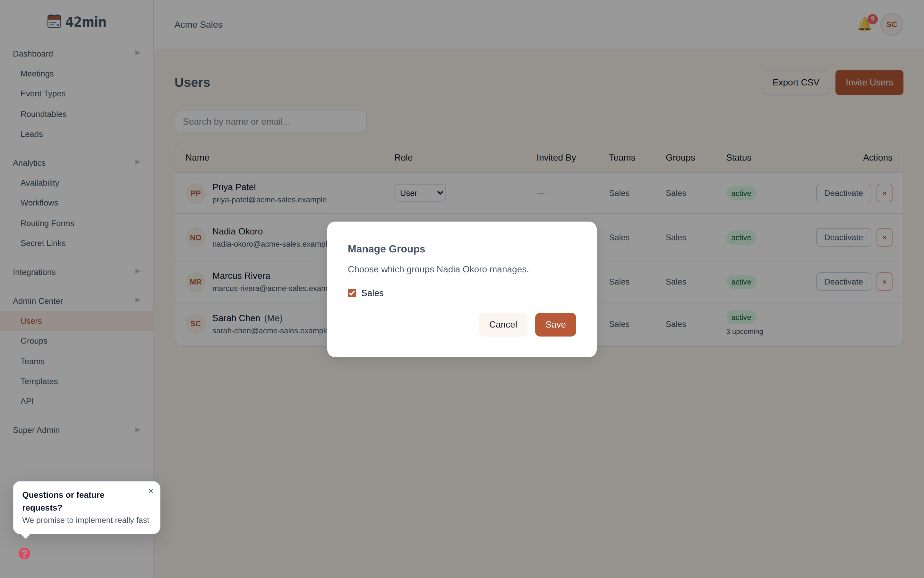
Task: Select Users in the Admin Center
Action: tap(76, 321)
